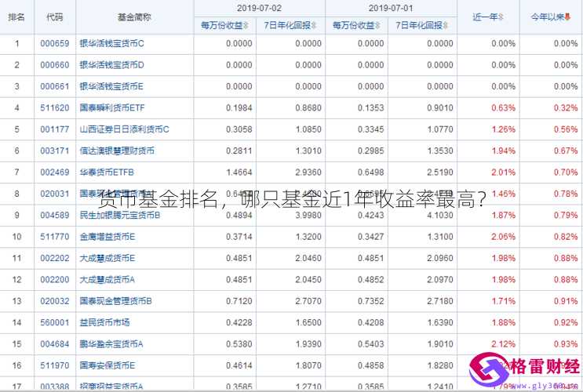
Task: Select the 排名 column header
Action: [16, 17]
